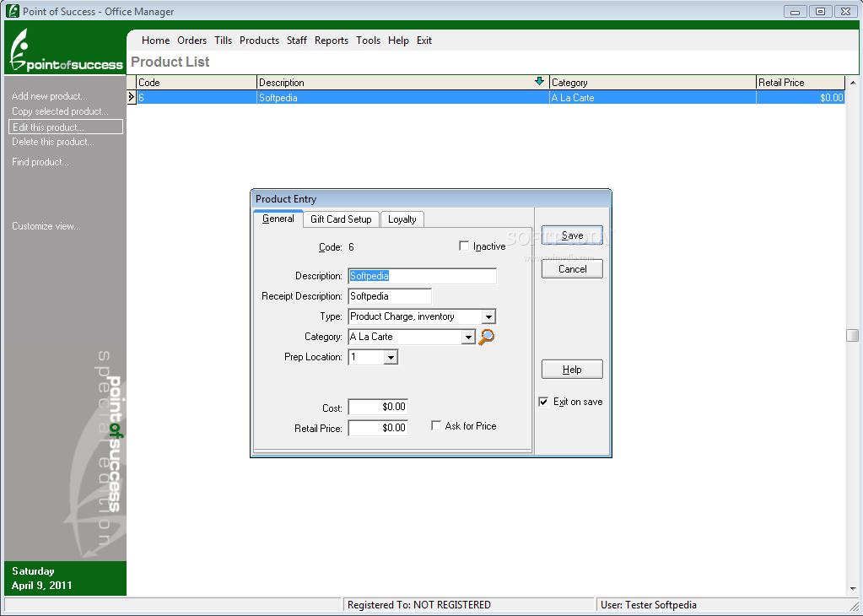Click the Point of Success logo
The image size is (863, 616).
coord(66,51)
